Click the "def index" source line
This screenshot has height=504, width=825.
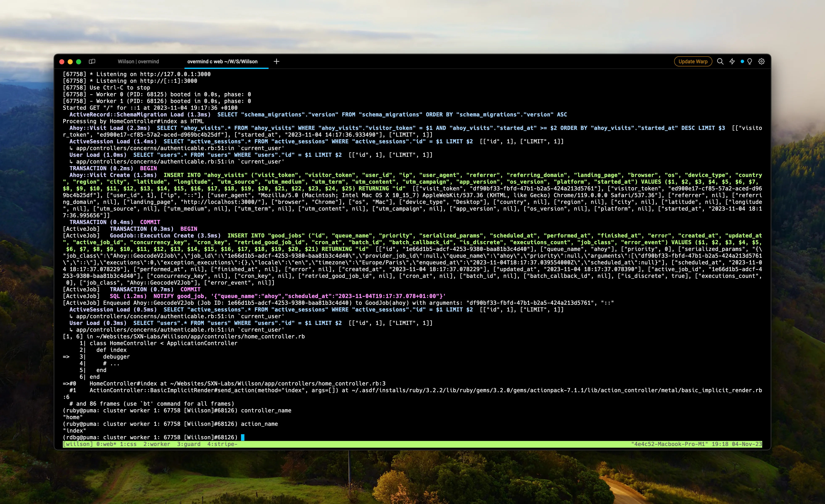pyautogui.click(x=111, y=350)
